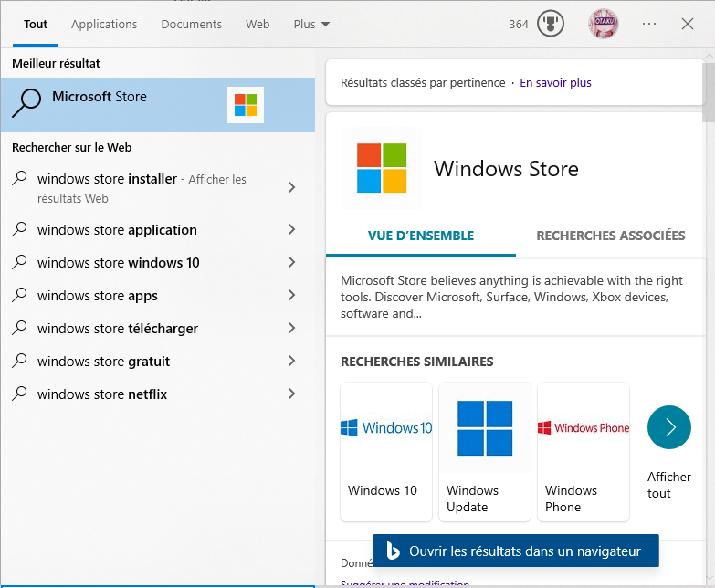Close the search panel with X
The height and width of the screenshot is (588, 715).
tap(688, 24)
